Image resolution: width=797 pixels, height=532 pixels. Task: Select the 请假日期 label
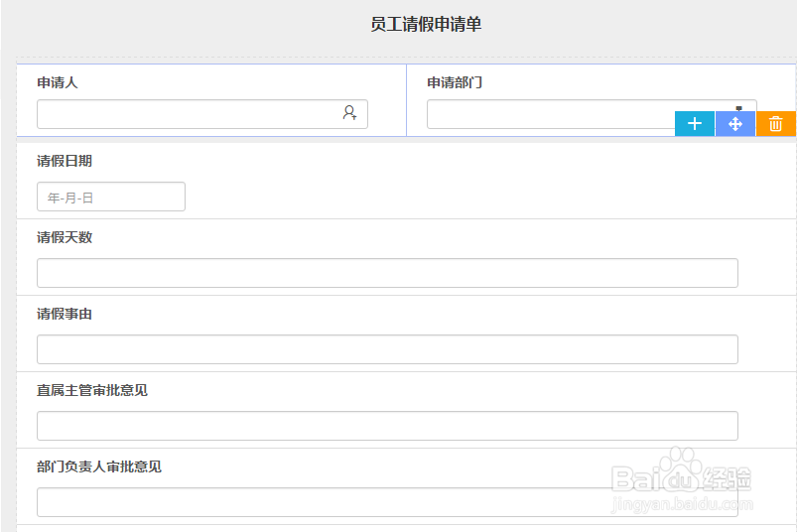(65, 161)
